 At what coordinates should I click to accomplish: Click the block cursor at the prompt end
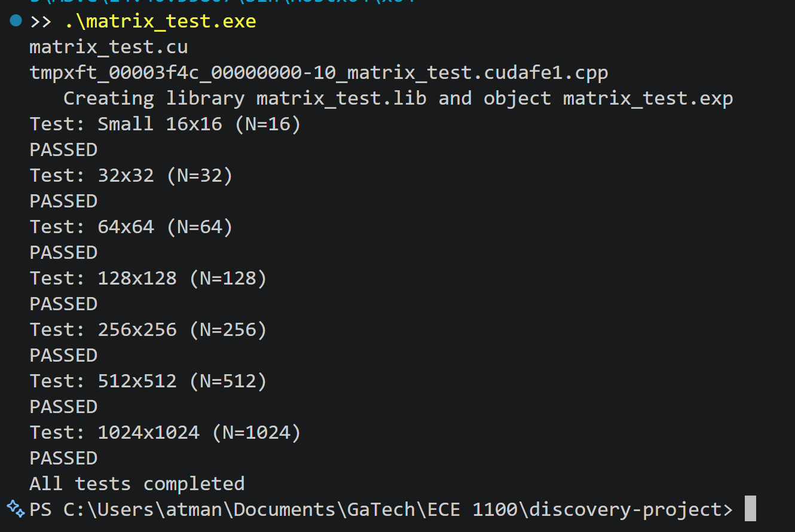[x=750, y=509]
